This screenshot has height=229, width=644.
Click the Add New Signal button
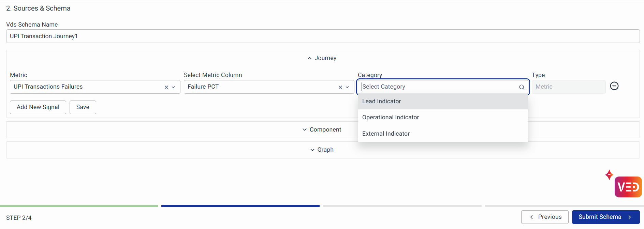(x=38, y=107)
